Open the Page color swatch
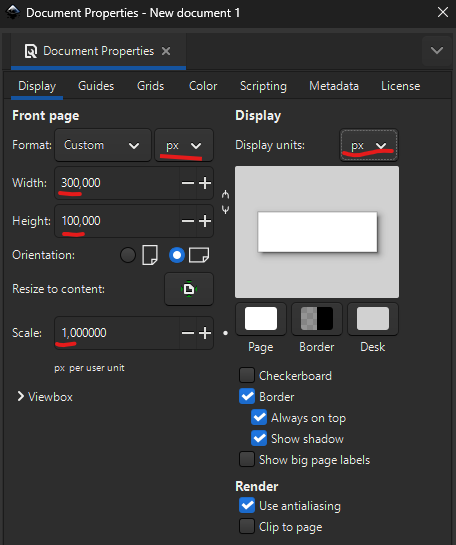 point(261,319)
